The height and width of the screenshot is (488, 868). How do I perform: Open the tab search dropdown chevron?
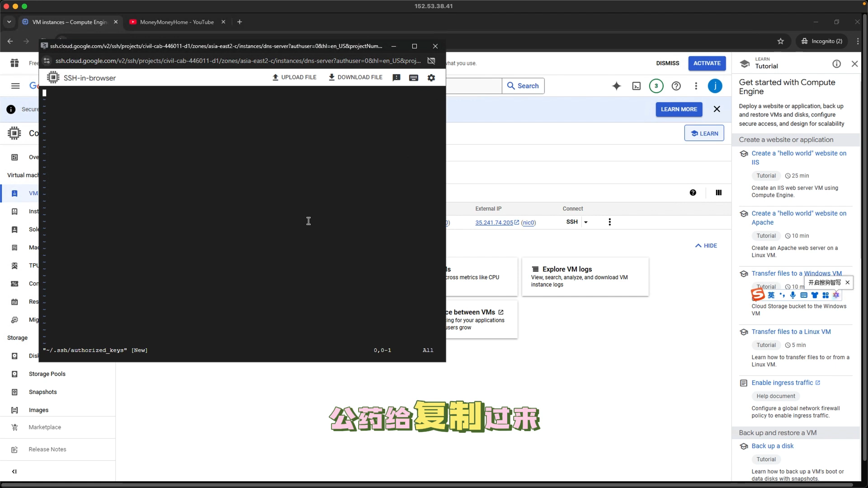[9, 22]
